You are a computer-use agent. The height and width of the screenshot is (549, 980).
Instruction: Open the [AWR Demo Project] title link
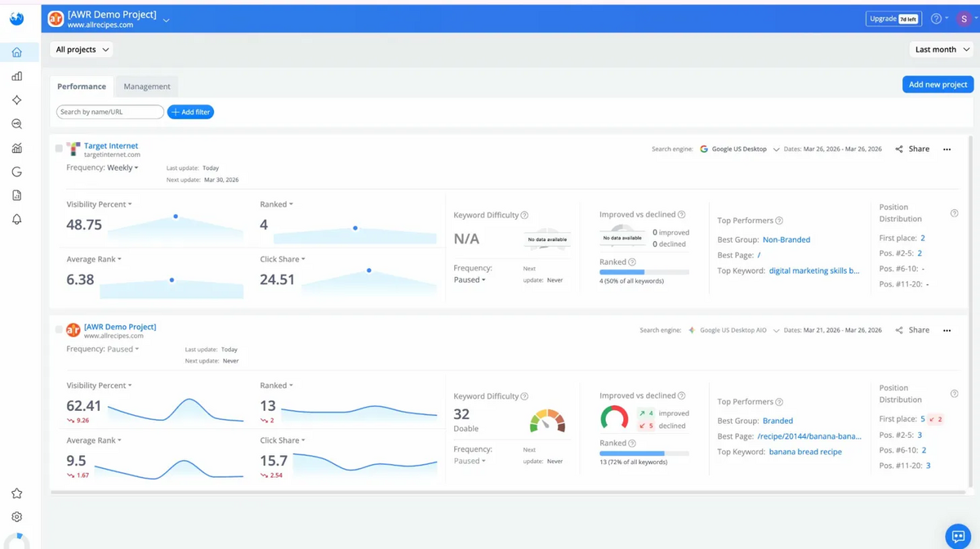(x=120, y=327)
